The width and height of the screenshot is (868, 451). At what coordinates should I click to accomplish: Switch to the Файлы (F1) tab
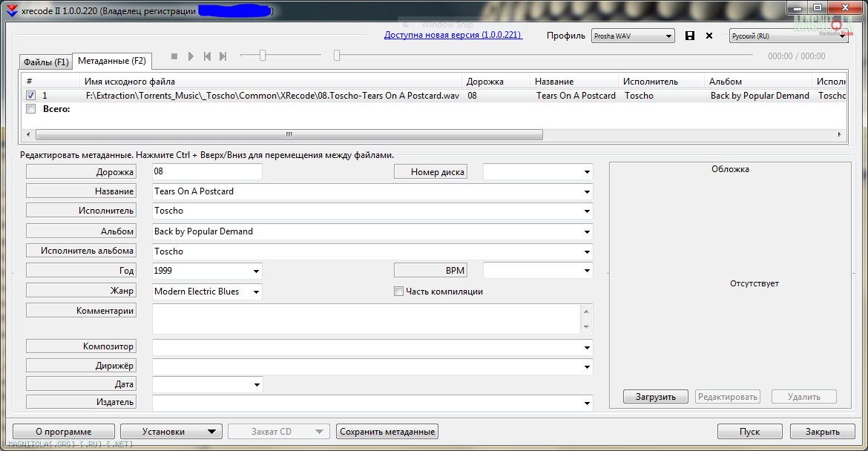46,62
